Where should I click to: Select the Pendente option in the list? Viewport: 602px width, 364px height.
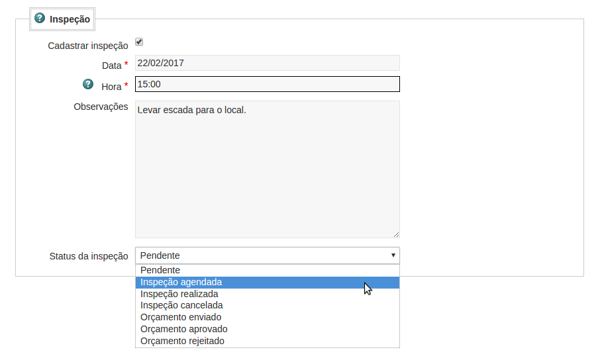160,270
